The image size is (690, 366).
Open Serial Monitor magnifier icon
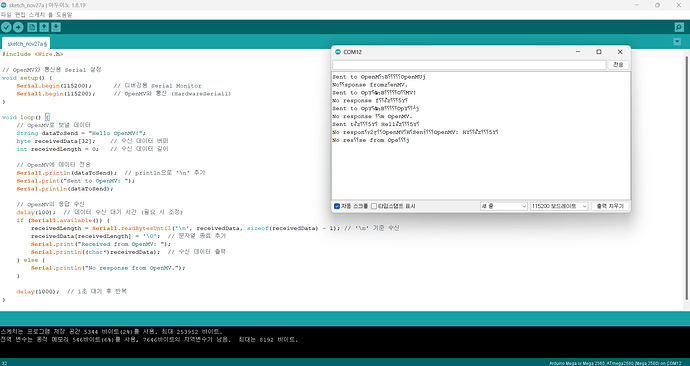(x=679, y=27)
